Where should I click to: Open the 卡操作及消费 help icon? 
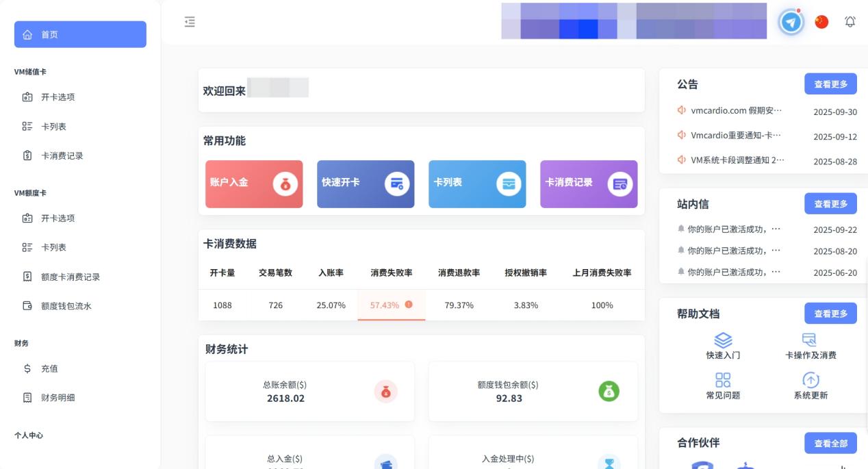(809, 340)
